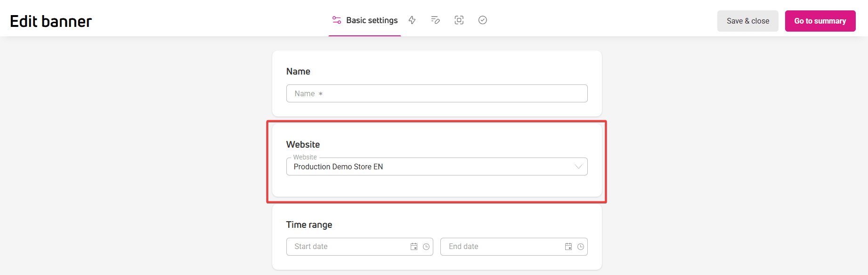The width and height of the screenshot is (868, 275).
Task: Click the Time range section heading
Action: coord(309,225)
